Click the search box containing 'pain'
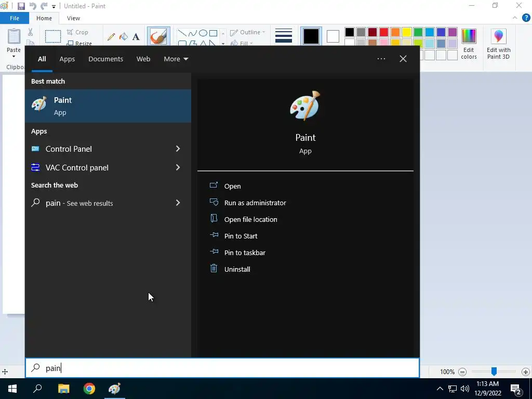The image size is (532, 399). coord(222,368)
